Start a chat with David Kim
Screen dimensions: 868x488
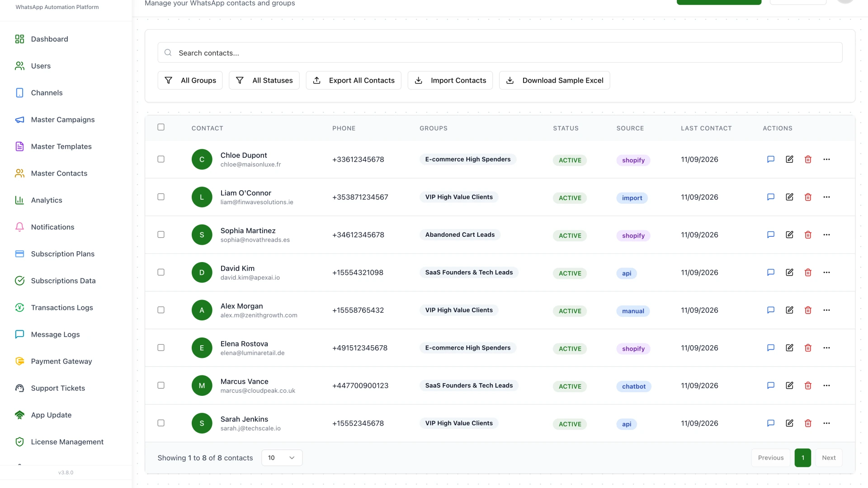(771, 272)
